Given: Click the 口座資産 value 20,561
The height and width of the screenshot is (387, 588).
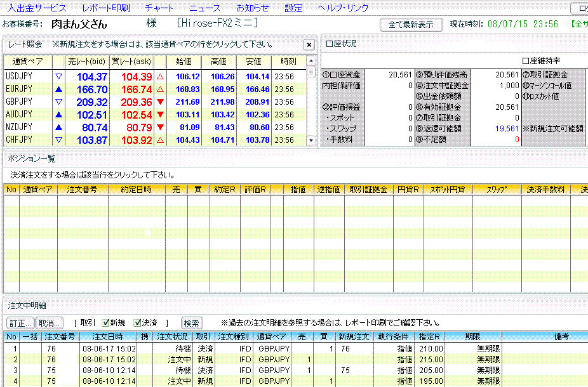Looking at the screenshot, I should pos(400,75).
